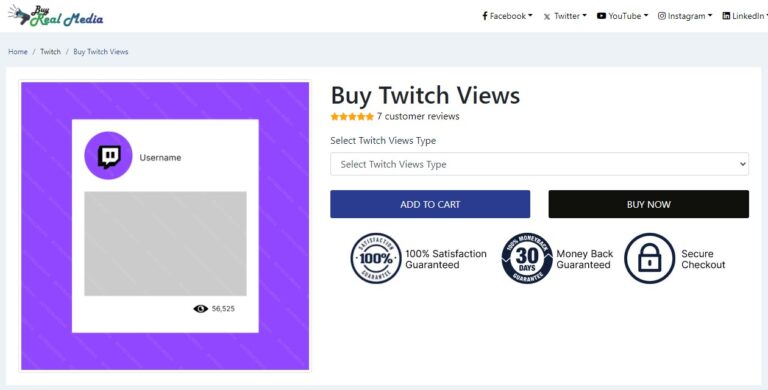Click the five-star rating icons
The height and width of the screenshot is (390, 768).
click(x=352, y=117)
